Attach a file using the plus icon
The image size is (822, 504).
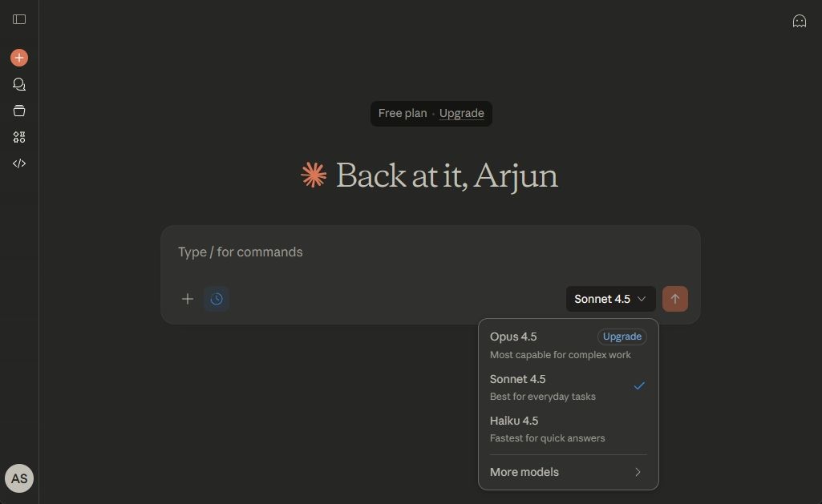click(187, 298)
